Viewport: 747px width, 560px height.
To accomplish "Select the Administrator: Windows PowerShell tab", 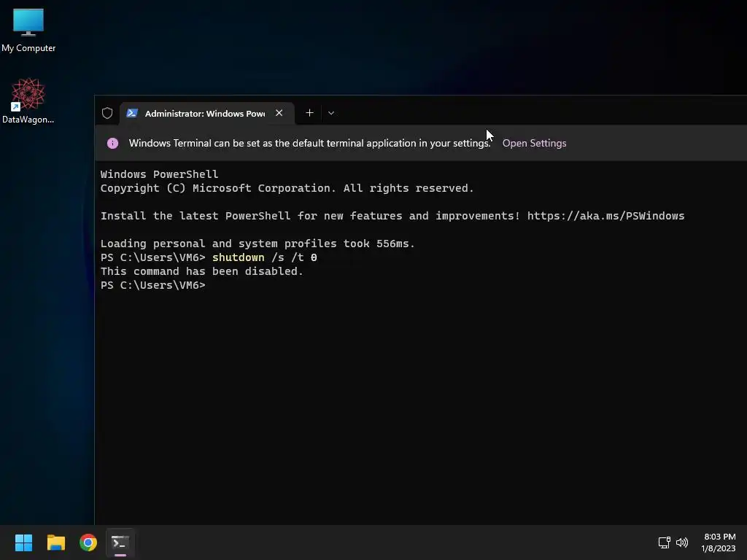I will coord(206,113).
